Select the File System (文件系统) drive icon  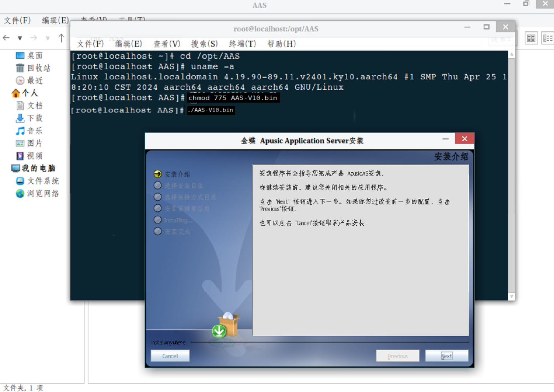[x=20, y=181]
